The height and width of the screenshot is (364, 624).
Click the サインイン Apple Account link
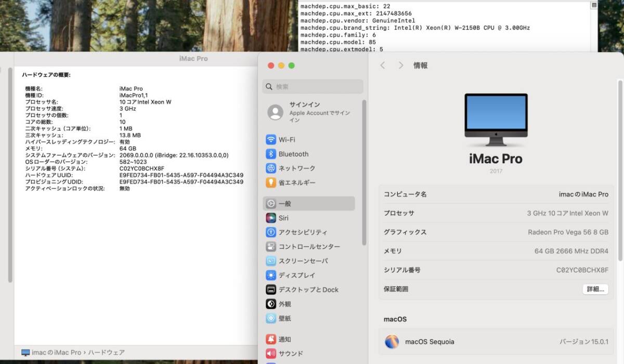coord(312,112)
